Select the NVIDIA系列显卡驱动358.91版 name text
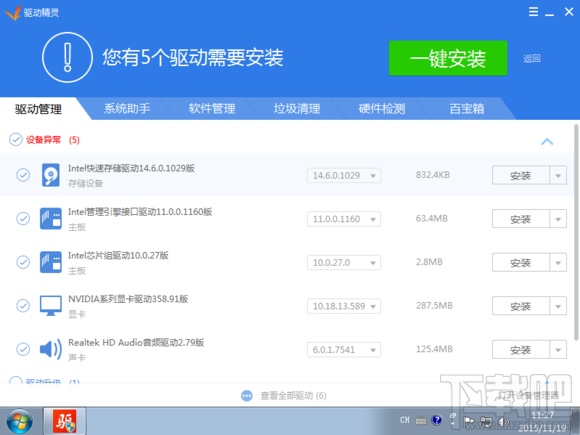 pyautogui.click(x=128, y=299)
